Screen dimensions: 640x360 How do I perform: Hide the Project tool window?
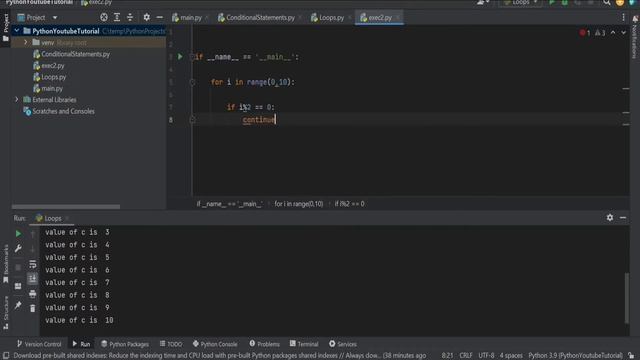point(160,17)
